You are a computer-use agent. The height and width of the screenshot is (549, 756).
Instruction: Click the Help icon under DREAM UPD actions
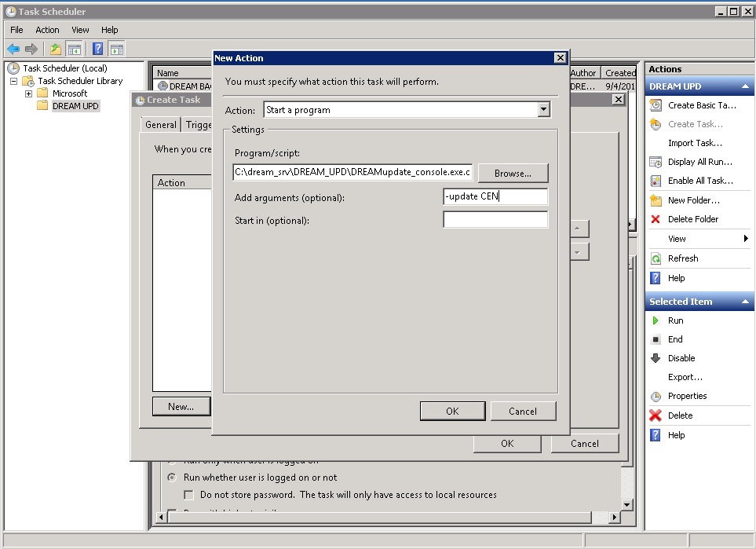[656, 278]
